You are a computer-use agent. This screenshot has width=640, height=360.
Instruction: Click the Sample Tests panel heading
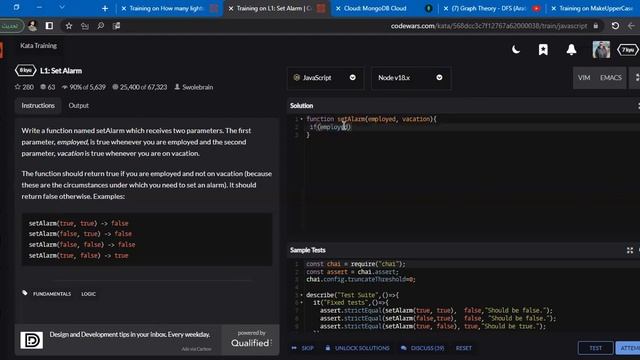(308, 250)
